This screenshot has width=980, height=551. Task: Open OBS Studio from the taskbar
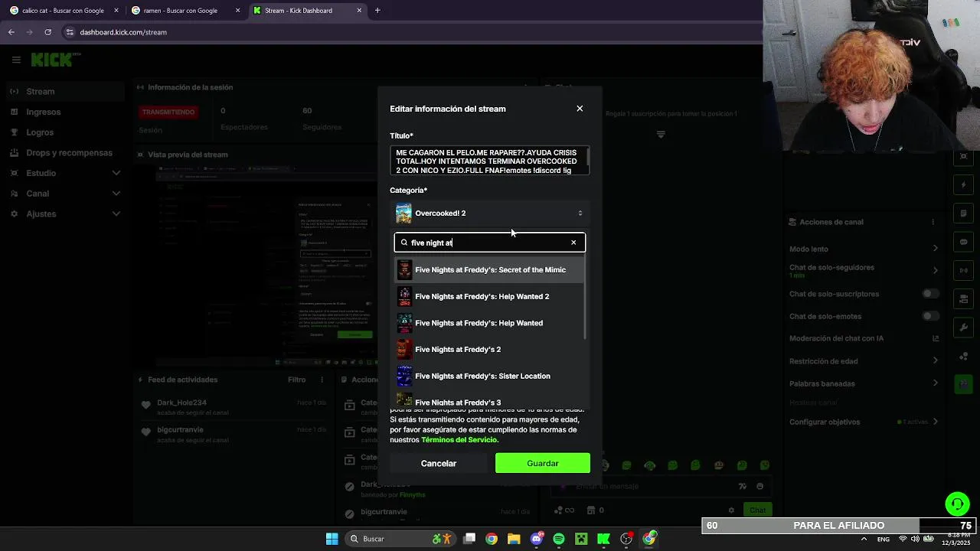click(626, 539)
